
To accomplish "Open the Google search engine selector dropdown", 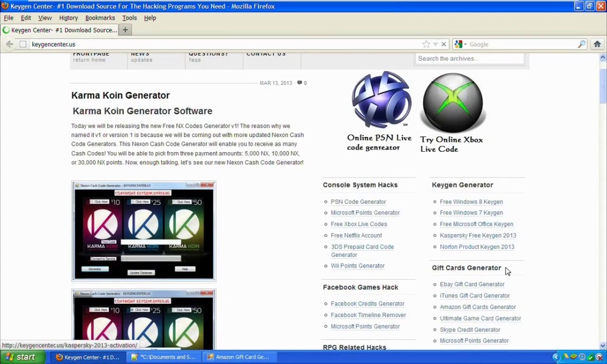I will [460, 44].
